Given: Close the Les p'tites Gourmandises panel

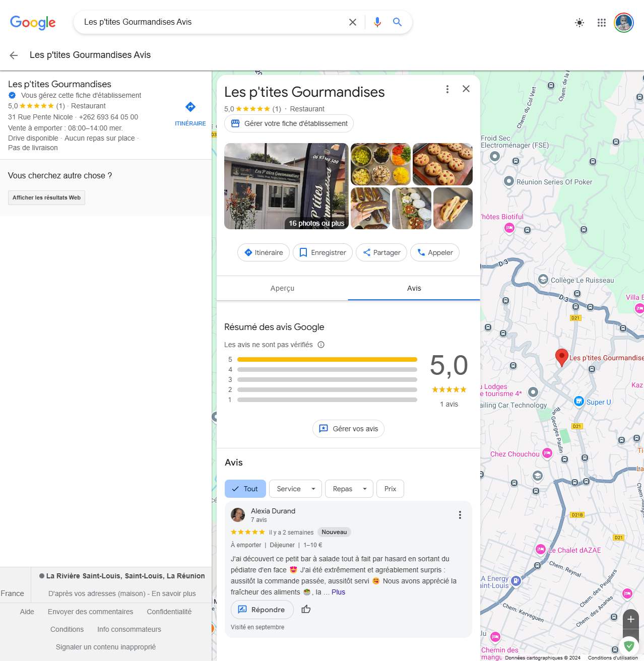Looking at the screenshot, I should coord(466,89).
